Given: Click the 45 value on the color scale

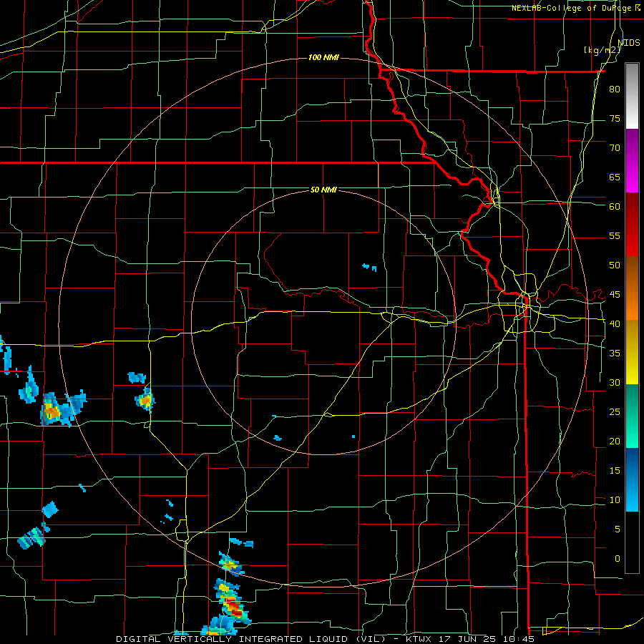Looking at the screenshot, I should click(x=615, y=295).
